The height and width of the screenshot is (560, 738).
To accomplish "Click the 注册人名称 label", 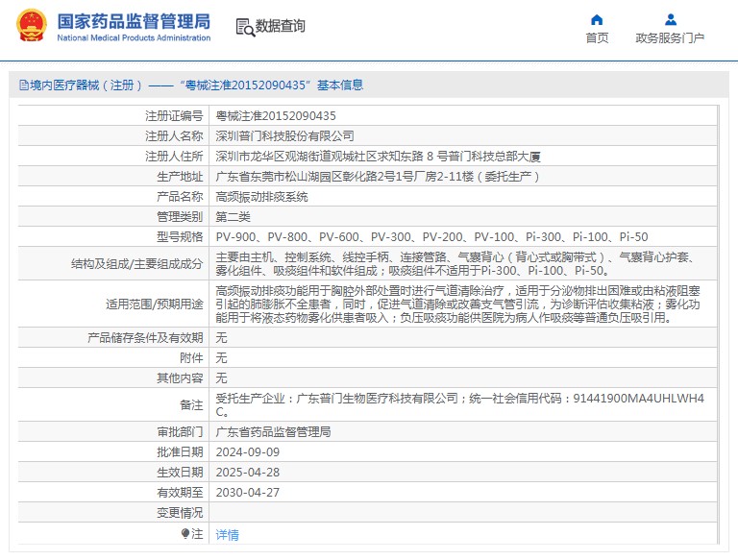I will 174,136.
